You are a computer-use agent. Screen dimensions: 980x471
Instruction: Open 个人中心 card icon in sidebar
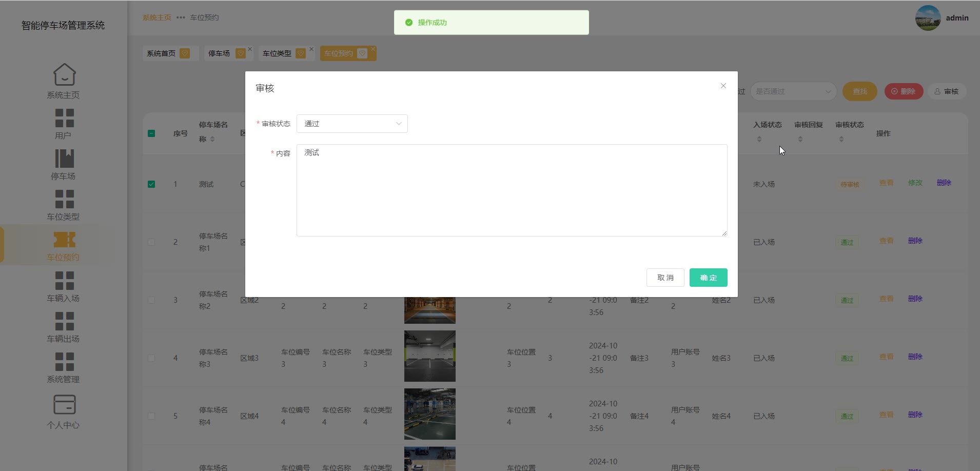click(x=64, y=404)
